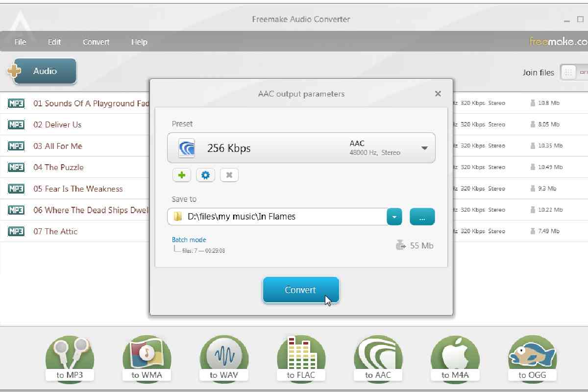This screenshot has height=392, width=588.
Task: Click the to MP3 earbuds icon
Action: pyautogui.click(x=70, y=358)
